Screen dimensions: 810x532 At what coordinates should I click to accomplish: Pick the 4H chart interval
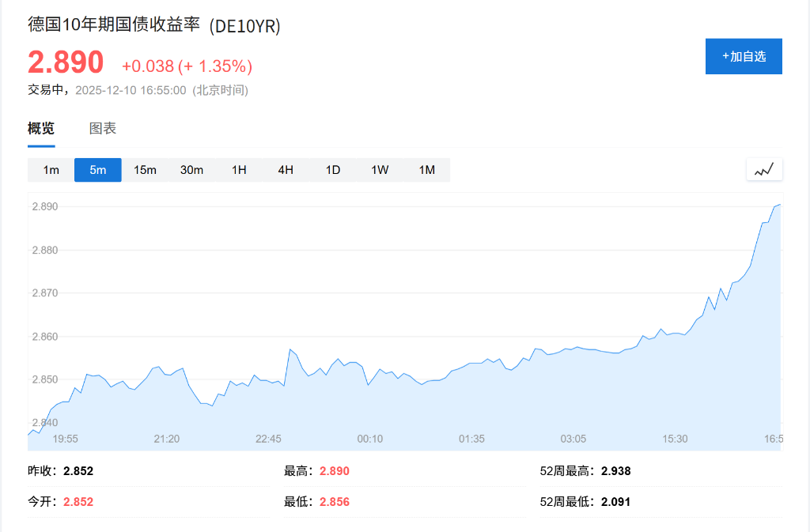[286, 170]
